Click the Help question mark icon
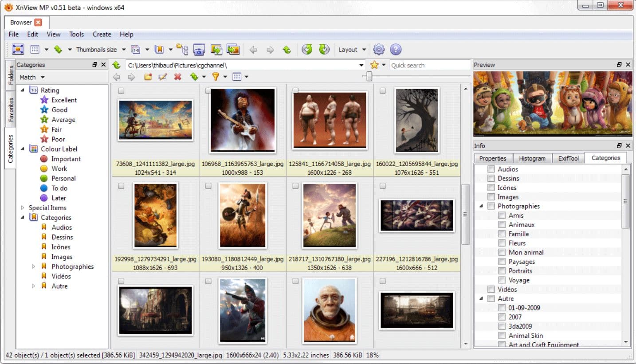 pos(396,49)
